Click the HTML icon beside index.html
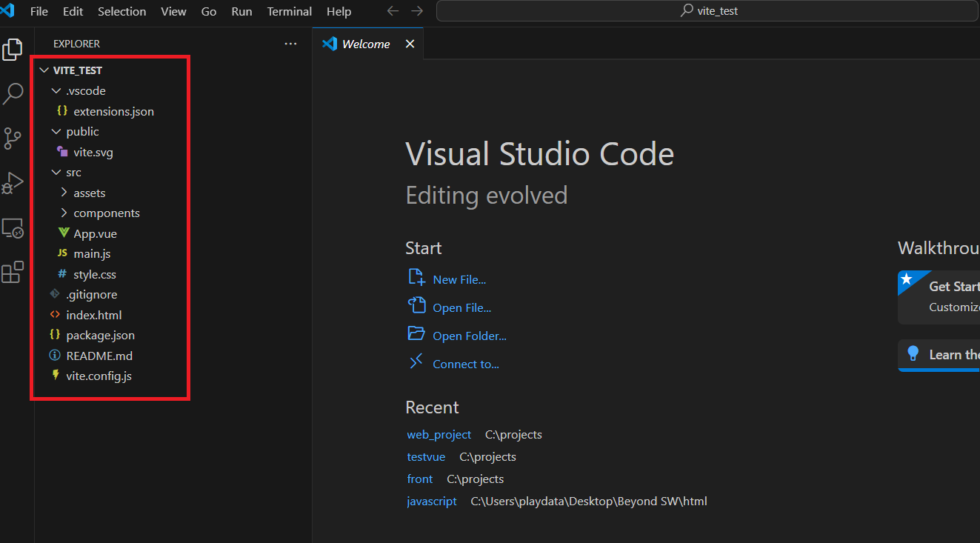The image size is (980, 543). (x=55, y=315)
